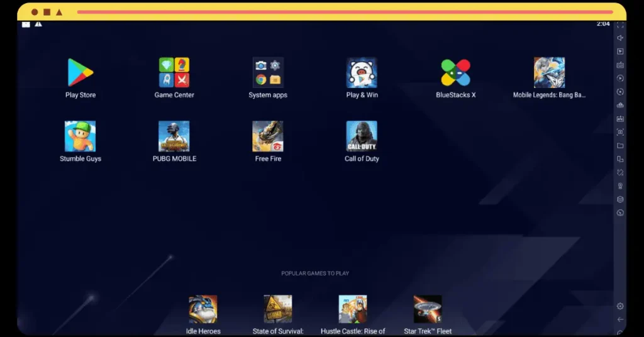
Task: Click the 'BlueStacks X' label text
Action: (x=455, y=95)
